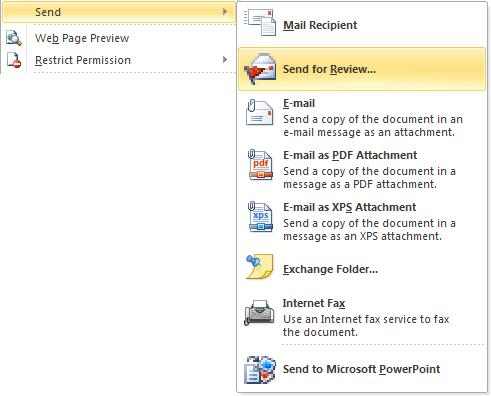The image size is (491, 396).
Task: Open Exchange Folder option
Action: pyautogui.click(x=362, y=269)
